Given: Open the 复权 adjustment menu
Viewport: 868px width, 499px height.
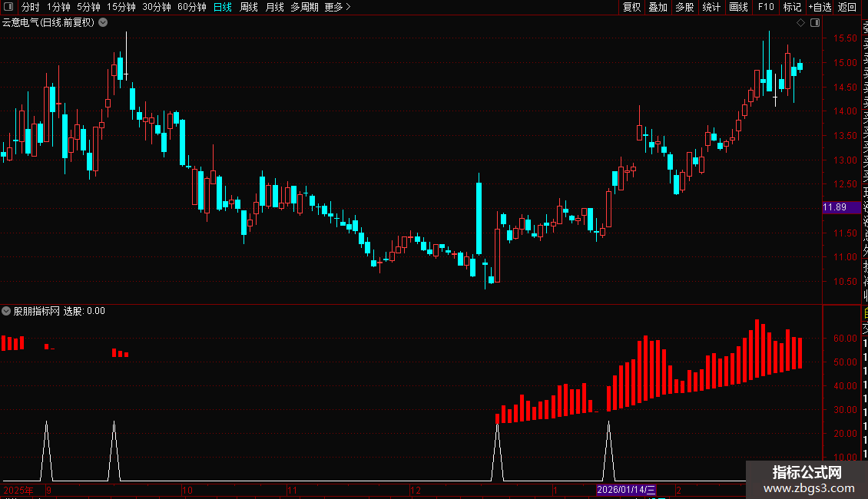Looking at the screenshot, I should click(x=631, y=7).
